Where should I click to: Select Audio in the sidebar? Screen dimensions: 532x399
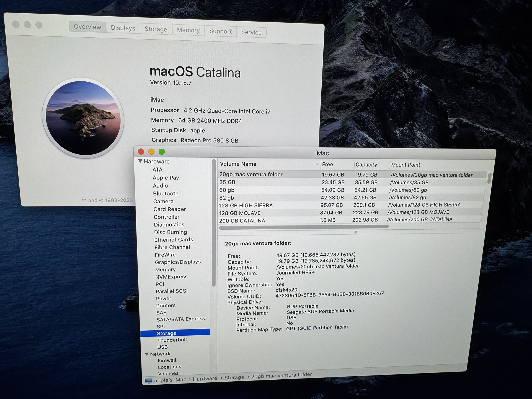[160, 186]
